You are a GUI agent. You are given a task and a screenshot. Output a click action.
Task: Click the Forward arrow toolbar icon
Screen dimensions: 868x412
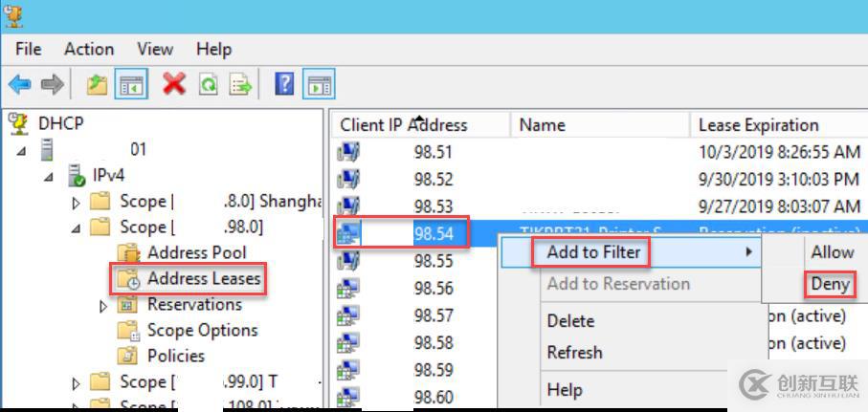point(53,85)
